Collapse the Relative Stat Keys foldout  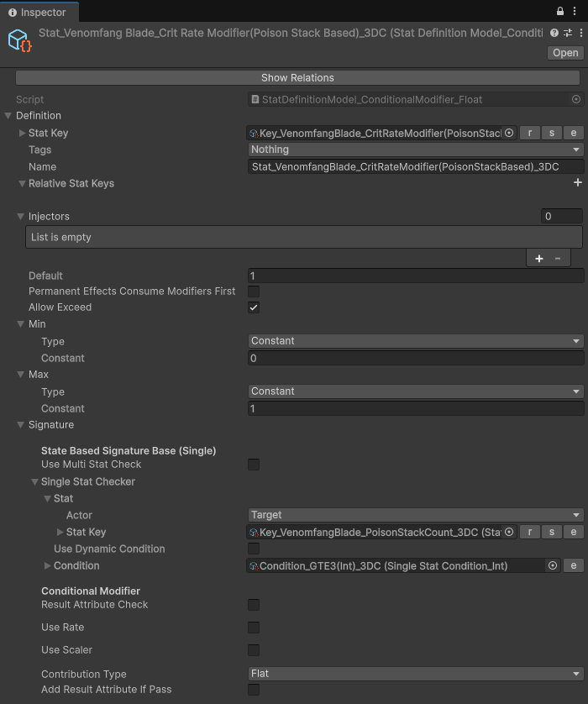[x=22, y=184]
